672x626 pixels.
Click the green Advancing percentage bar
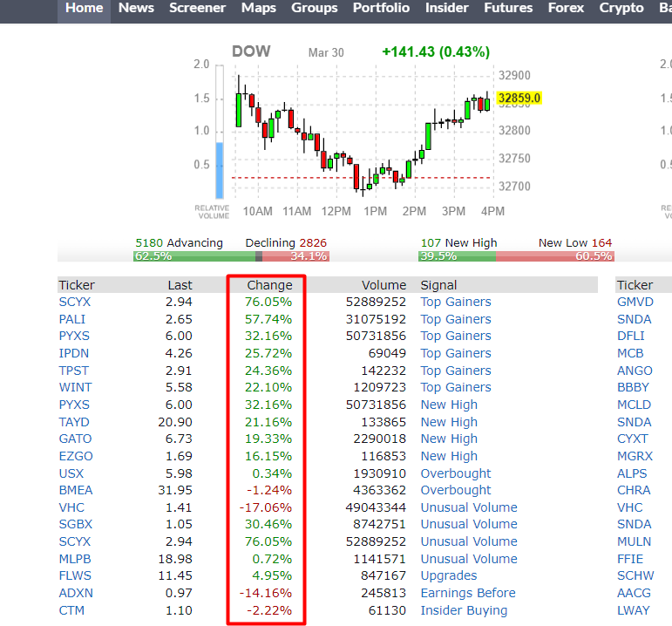(x=193, y=256)
